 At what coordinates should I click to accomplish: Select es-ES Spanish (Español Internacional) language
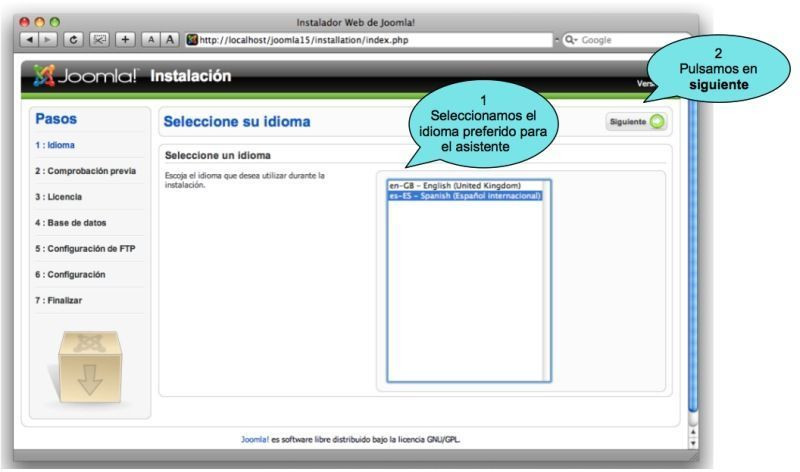click(x=466, y=196)
